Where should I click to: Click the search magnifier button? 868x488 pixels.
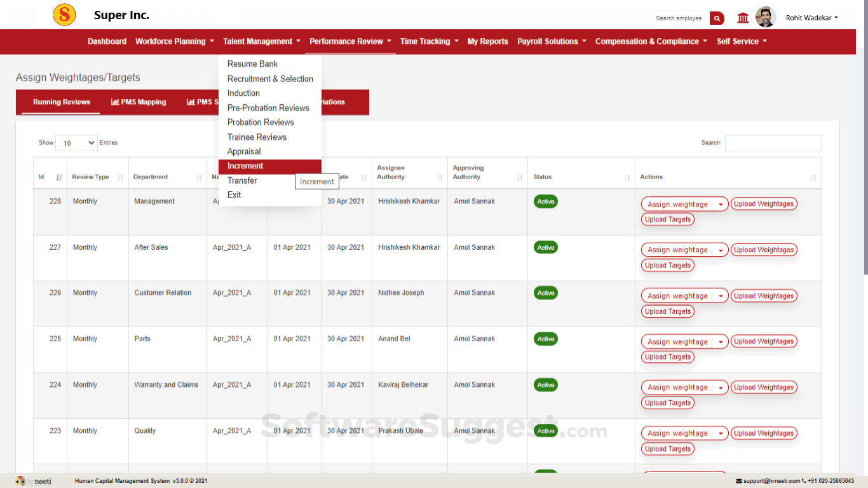click(x=717, y=18)
